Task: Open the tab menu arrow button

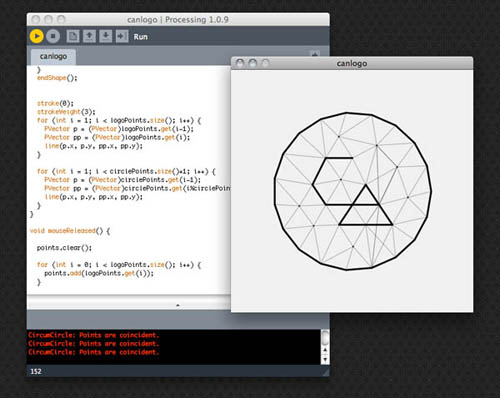Action: [x=315, y=53]
